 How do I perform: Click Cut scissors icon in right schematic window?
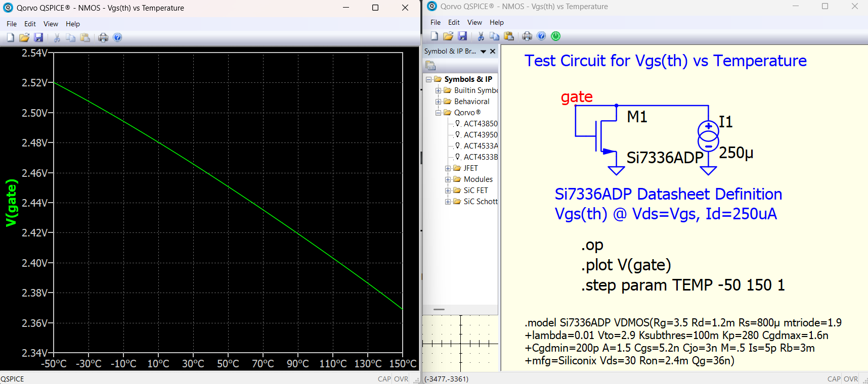tap(481, 36)
